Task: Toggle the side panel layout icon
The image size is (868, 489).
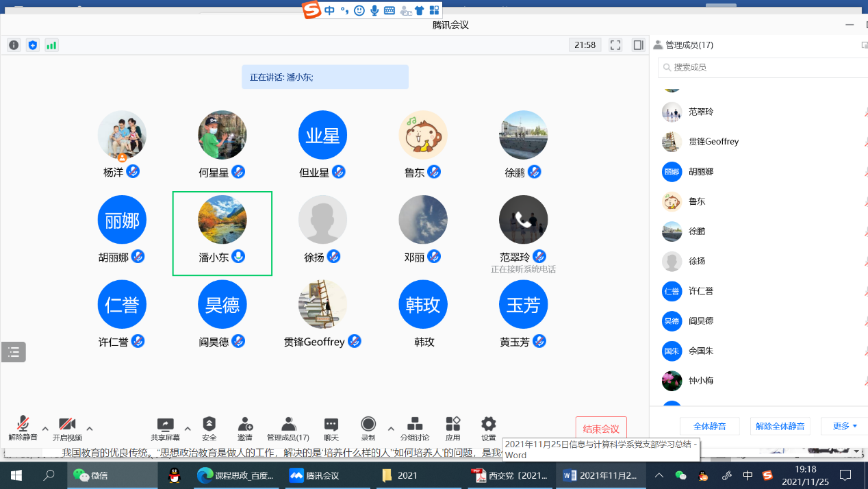Action: click(x=638, y=45)
